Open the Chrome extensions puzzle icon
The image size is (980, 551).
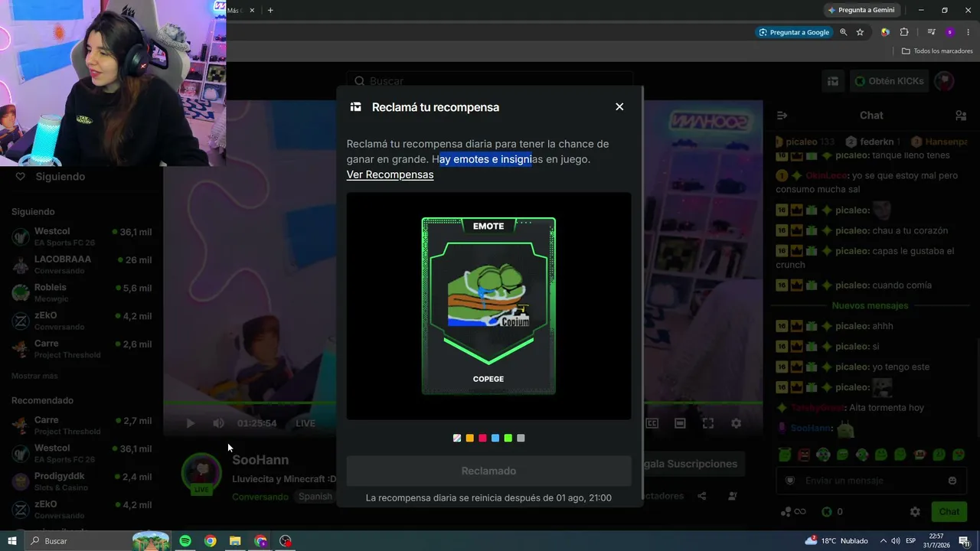click(x=904, y=32)
